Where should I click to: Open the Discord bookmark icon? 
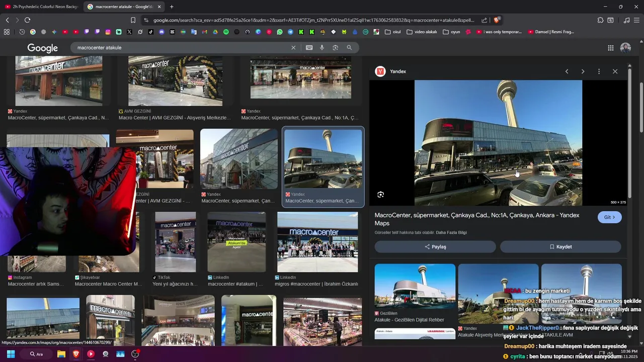pyautogui.click(x=162, y=32)
